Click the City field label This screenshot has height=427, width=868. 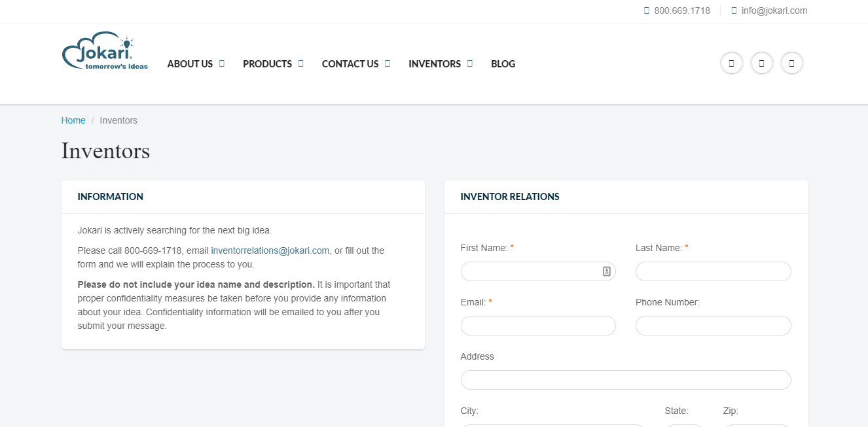(x=469, y=411)
